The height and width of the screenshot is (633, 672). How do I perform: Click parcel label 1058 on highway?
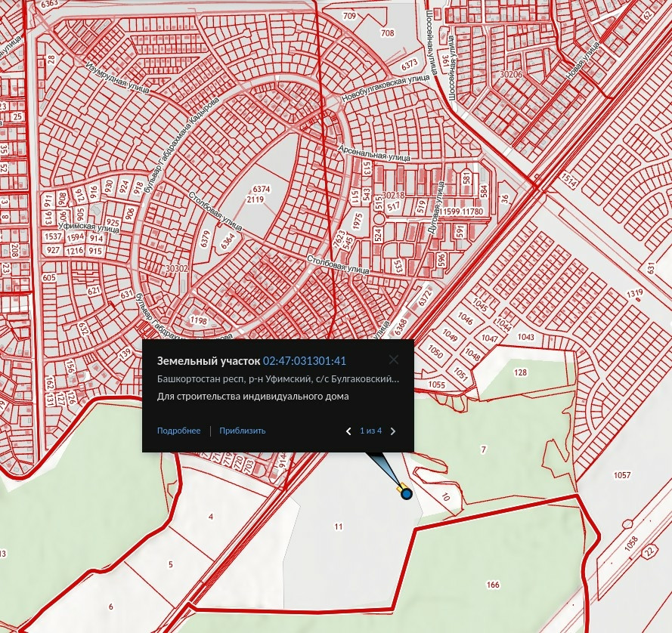(631, 543)
